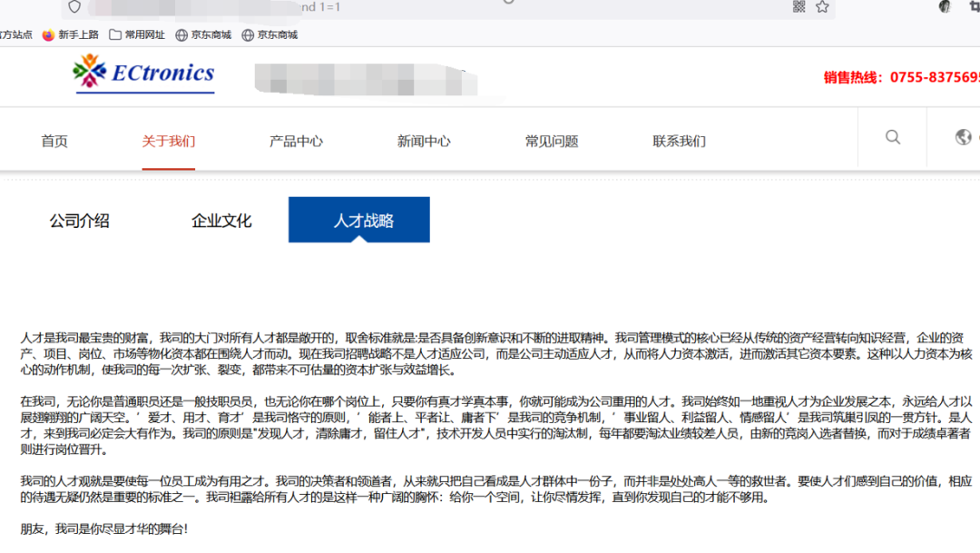
Task: Click the screenshot crop icon in the browser toolbar
Action: pyautogui.click(x=975, y=7)
